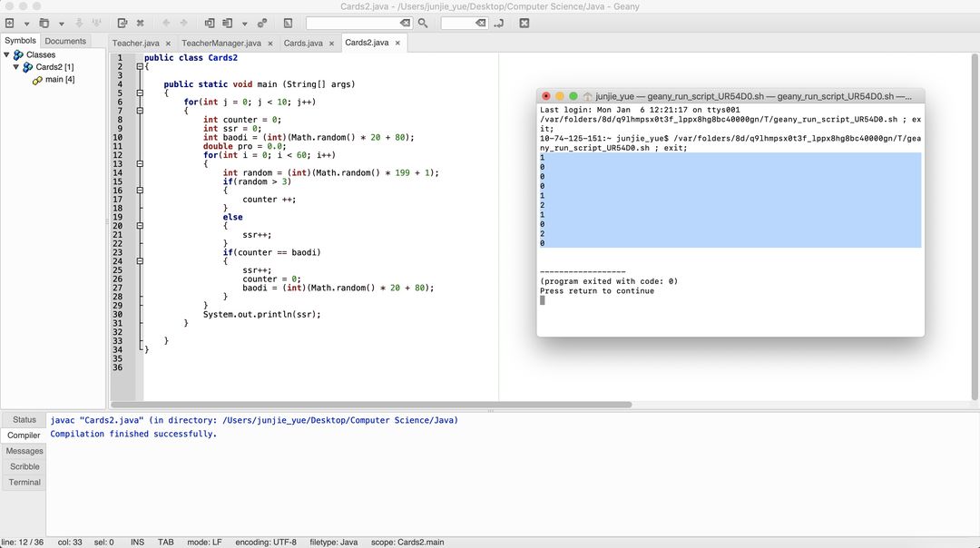Close the current file using toolbar icon
The width and height of the screenshot is (980, 548).
coord(140,23)
